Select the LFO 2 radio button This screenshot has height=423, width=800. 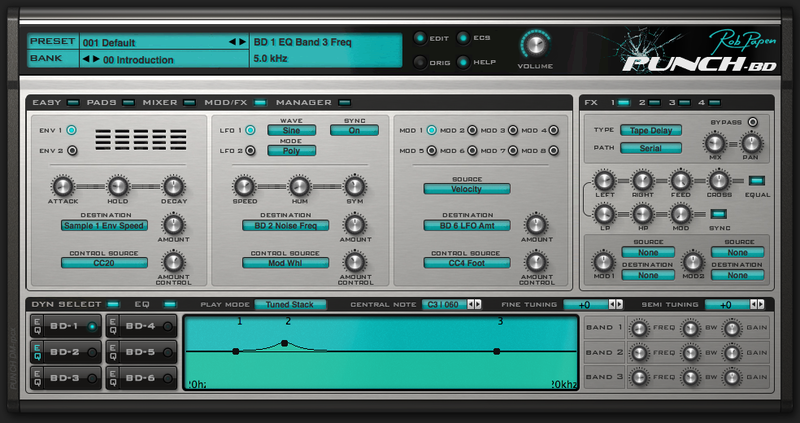click(x=250, y=151)
